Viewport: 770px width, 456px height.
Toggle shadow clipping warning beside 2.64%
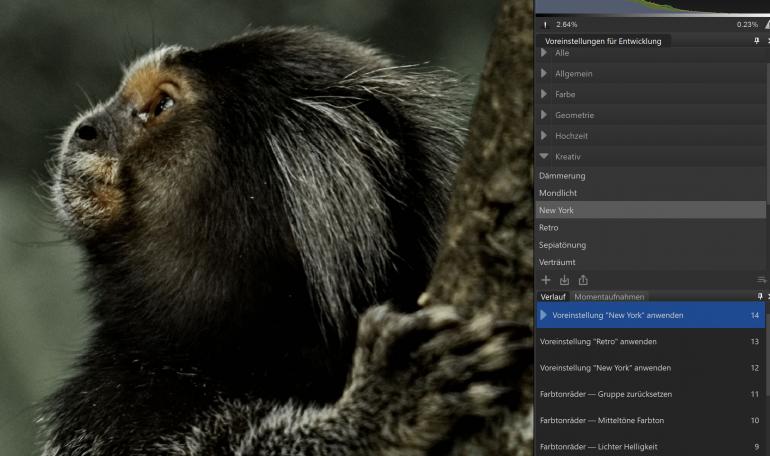tap(545, 25)
